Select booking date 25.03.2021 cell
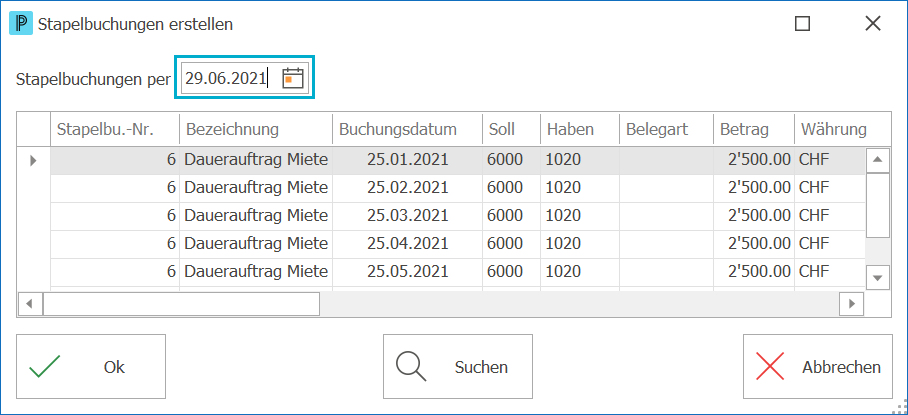The width and height of the screenshot is (908, 415). pos(408,215)
